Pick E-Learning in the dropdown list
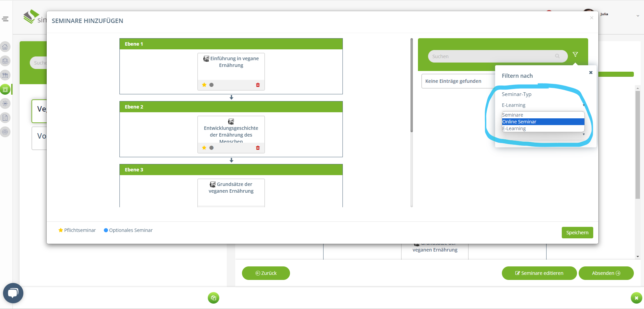This screenshot has width=644, height=309. pos(542,128)
